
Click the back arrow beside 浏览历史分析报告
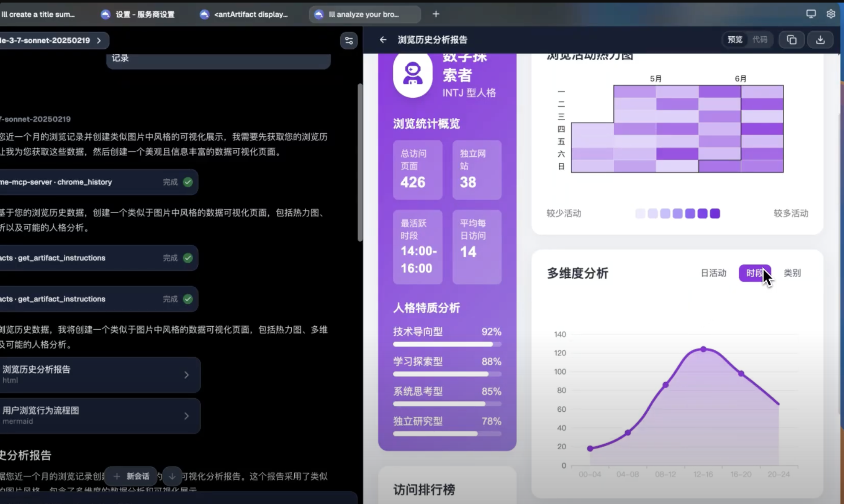click(383, 40)
